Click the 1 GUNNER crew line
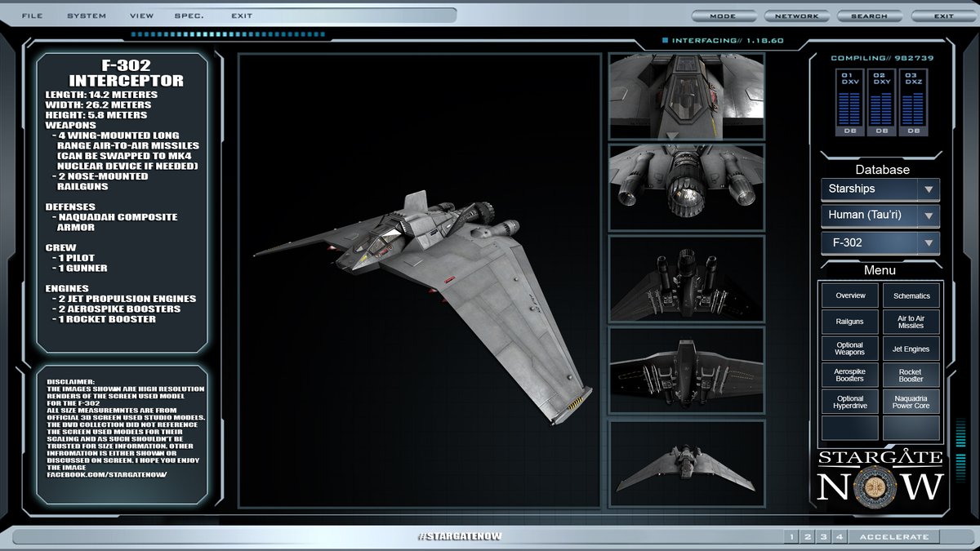980x551 pixels. tap(80, 268)
